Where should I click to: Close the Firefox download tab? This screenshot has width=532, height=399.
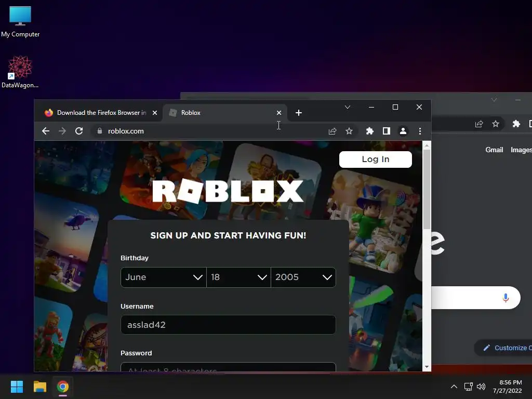click(155, 113)
